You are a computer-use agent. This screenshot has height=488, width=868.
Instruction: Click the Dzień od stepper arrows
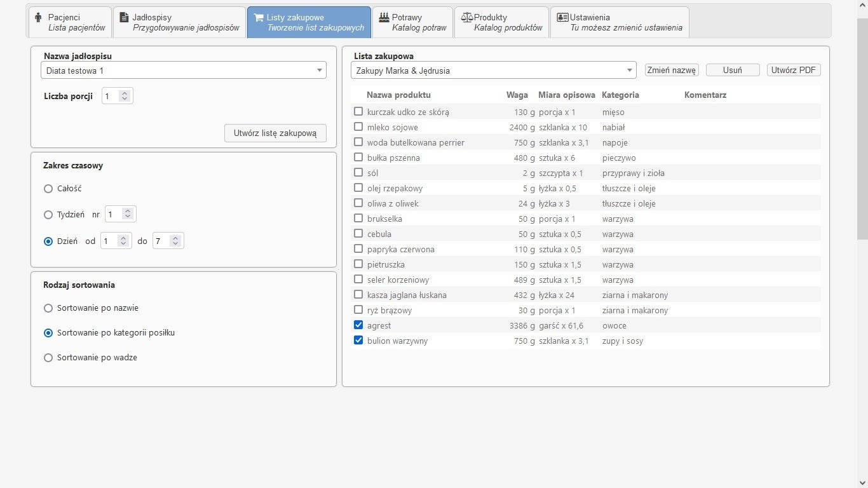(x=123, y=241)
